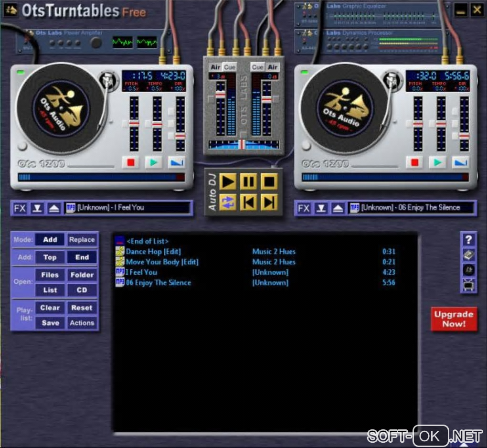Click the Upgrade Now! button
Viewport: 487px width, 448px height.
pyautogui.click(x=454, y=319)
